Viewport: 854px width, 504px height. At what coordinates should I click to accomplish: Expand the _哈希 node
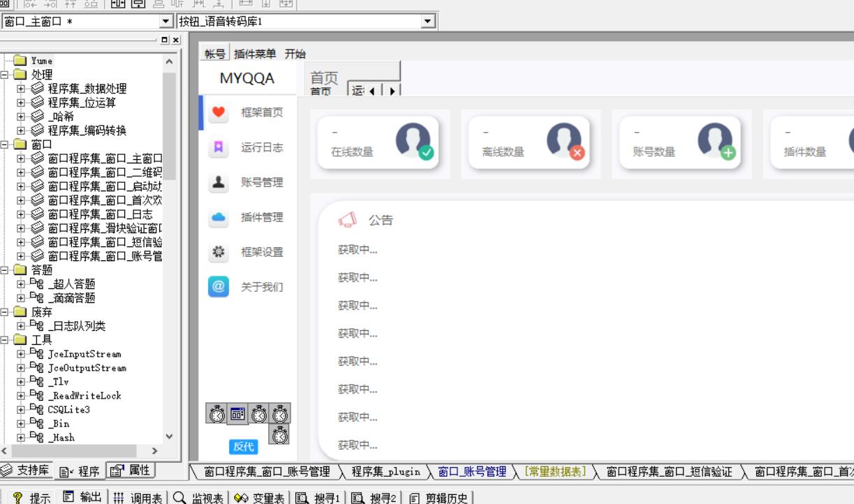coord(21,117)
